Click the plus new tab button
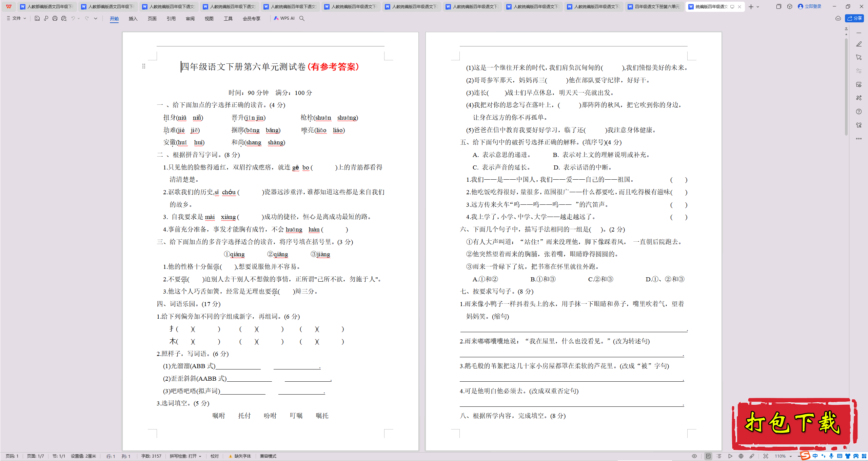Image resolution: width=868 pixels, height=461 pixels. (751, 6)
